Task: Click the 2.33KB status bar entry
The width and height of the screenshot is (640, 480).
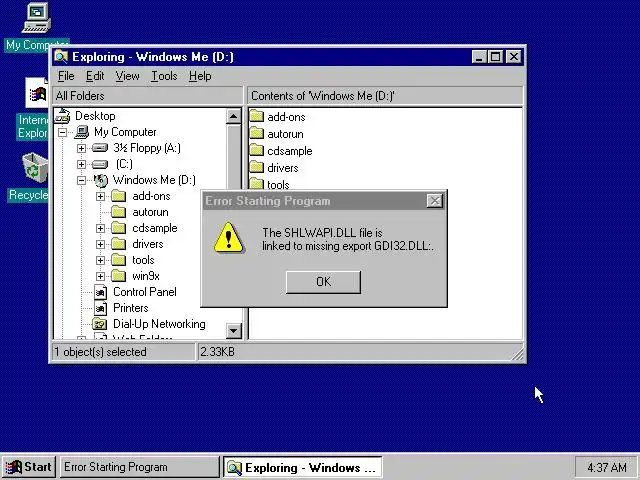Action: [217, 352]
